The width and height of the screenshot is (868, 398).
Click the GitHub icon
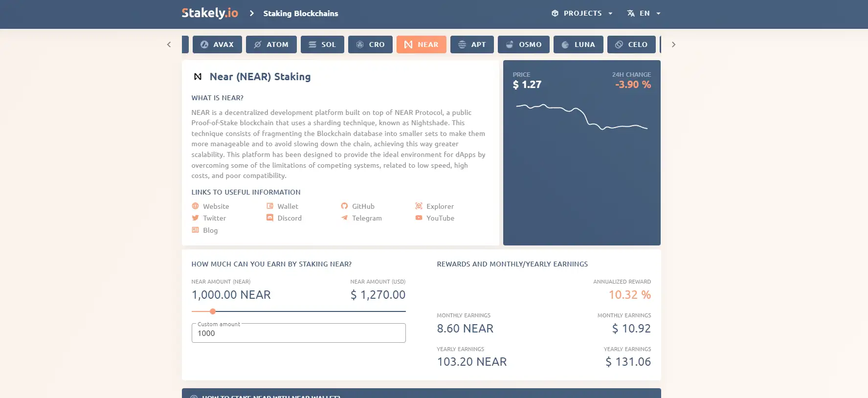(344, 206)
